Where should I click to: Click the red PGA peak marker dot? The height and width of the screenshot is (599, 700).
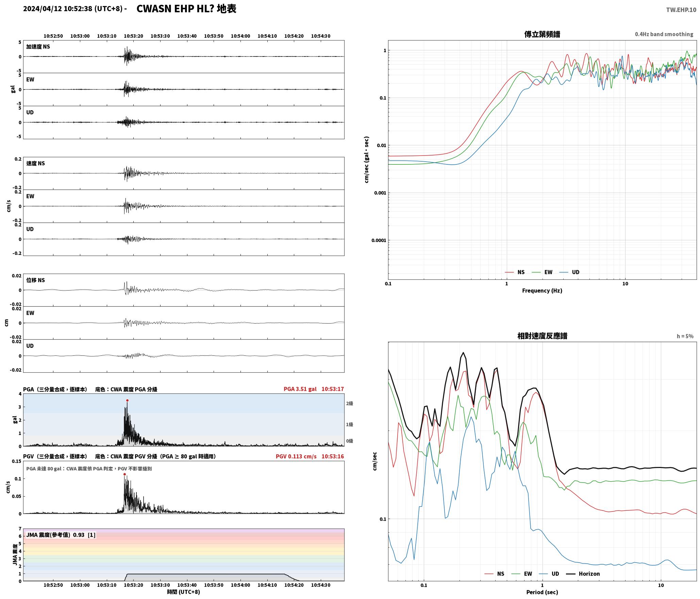point(127,401)
